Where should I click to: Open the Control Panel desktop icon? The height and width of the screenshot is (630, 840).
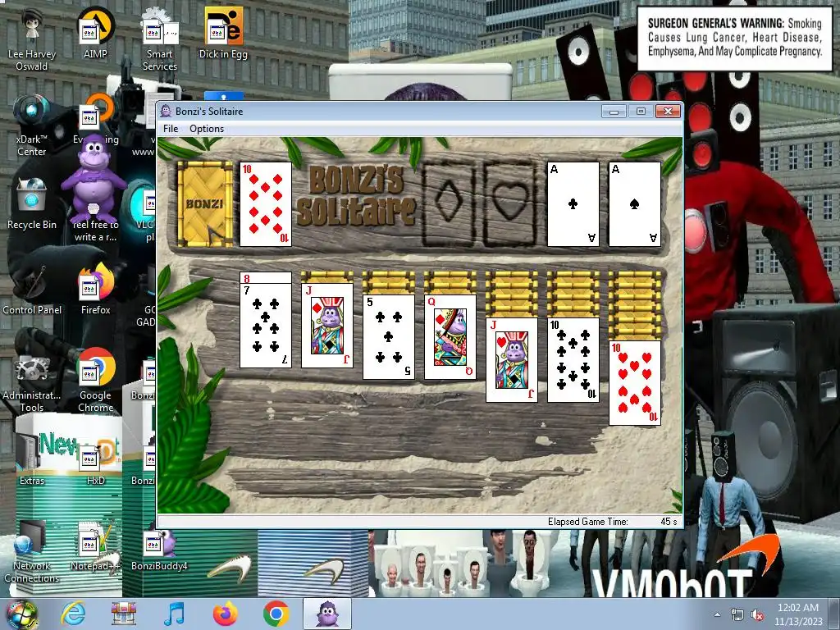tap(32, 290)
